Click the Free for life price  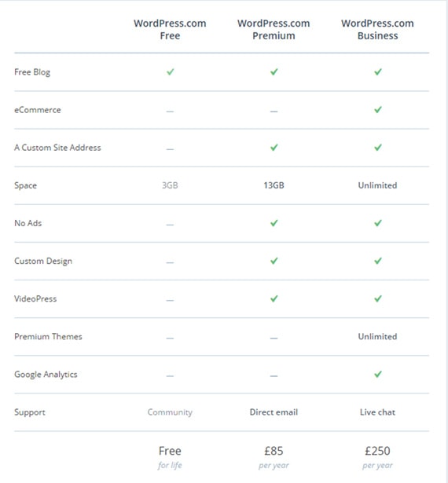(x=170, y=457)
